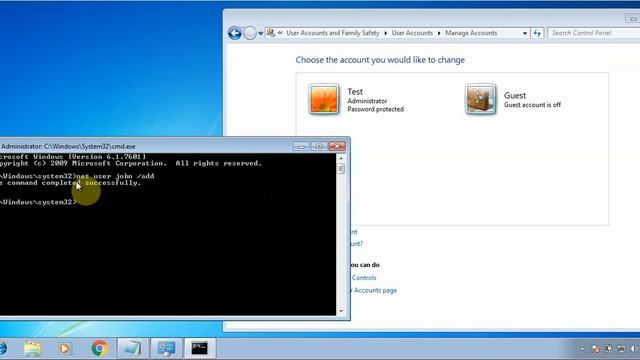Click 'Password protected' under Test
640x360 pixels.
tap(376, 109)
